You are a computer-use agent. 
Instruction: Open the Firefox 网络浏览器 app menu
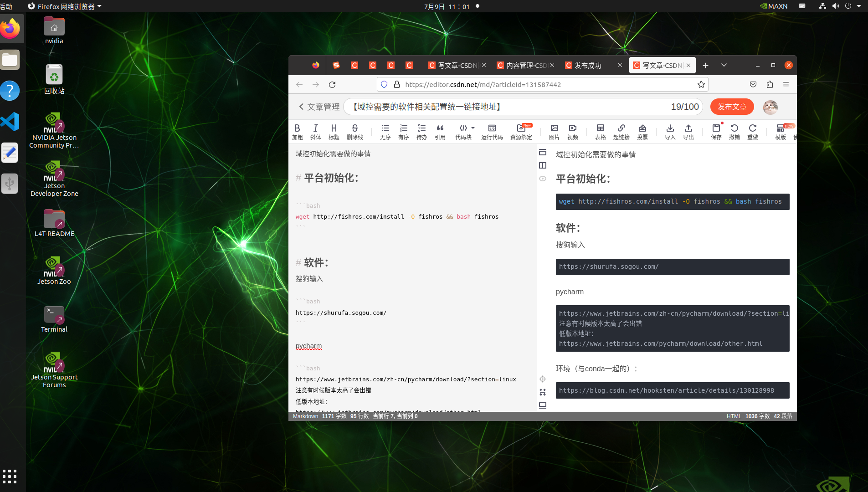pos(64,6)
